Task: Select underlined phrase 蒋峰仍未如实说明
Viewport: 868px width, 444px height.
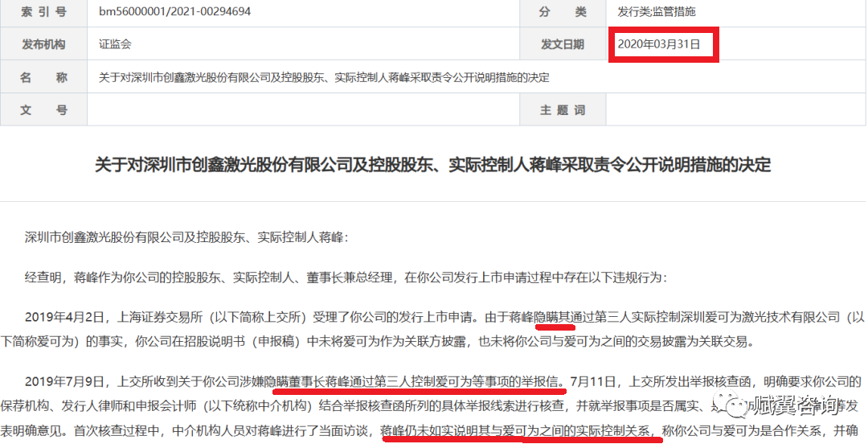Action: coord(429,430)
